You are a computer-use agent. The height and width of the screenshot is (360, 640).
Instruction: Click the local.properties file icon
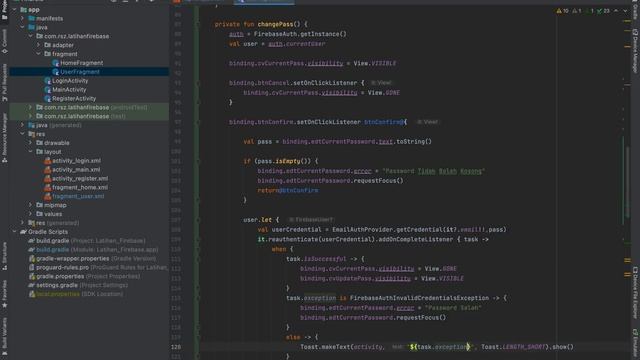click(x=31, y=294)
